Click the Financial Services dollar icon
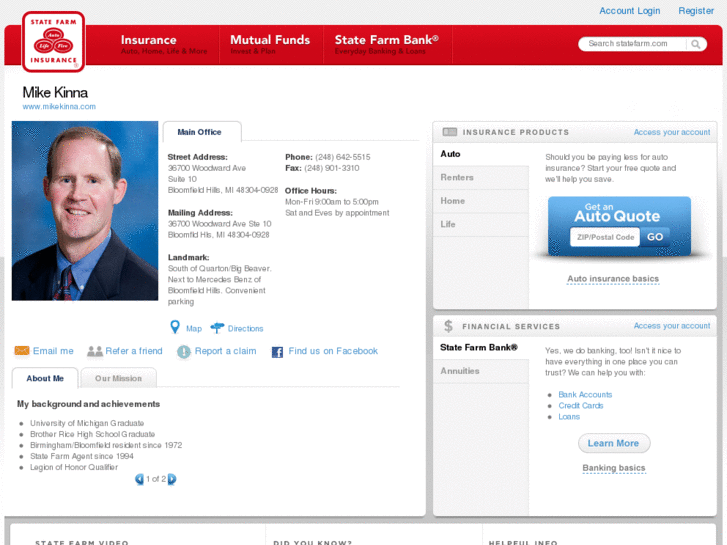The image size is (727, 545). coord(448,326)
